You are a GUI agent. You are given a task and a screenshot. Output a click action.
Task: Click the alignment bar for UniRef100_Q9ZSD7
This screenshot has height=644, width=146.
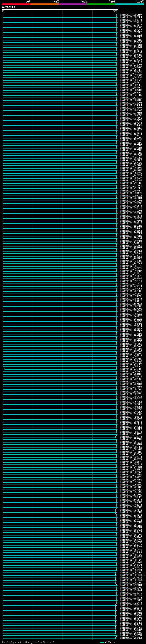pos(60,15)
